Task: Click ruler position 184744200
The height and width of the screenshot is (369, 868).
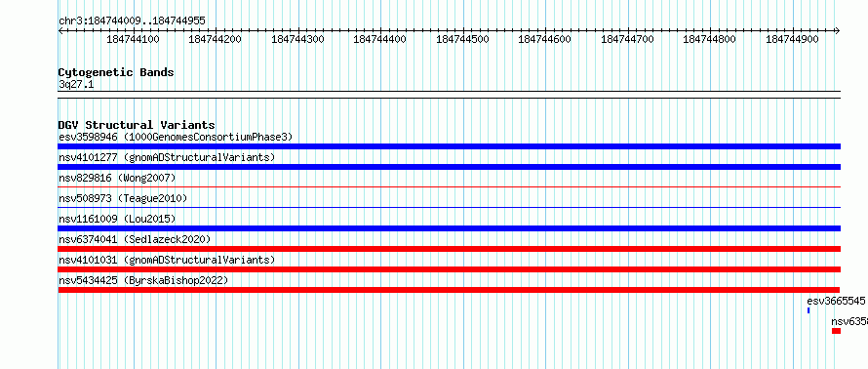Action: 216,39
